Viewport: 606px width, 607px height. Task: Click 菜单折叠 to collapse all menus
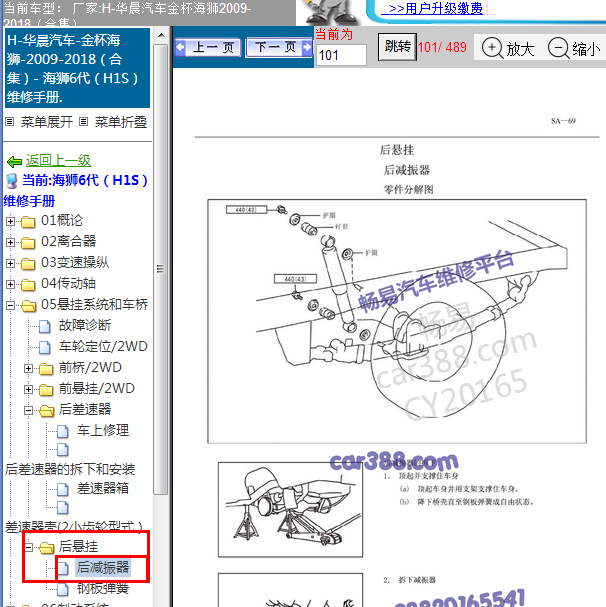(x=121, y=122)
